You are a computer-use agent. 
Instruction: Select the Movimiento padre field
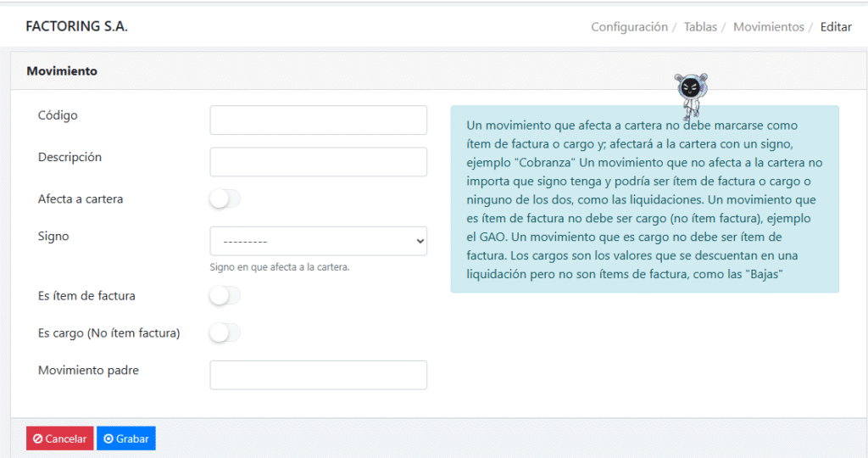tap(318, 375)
